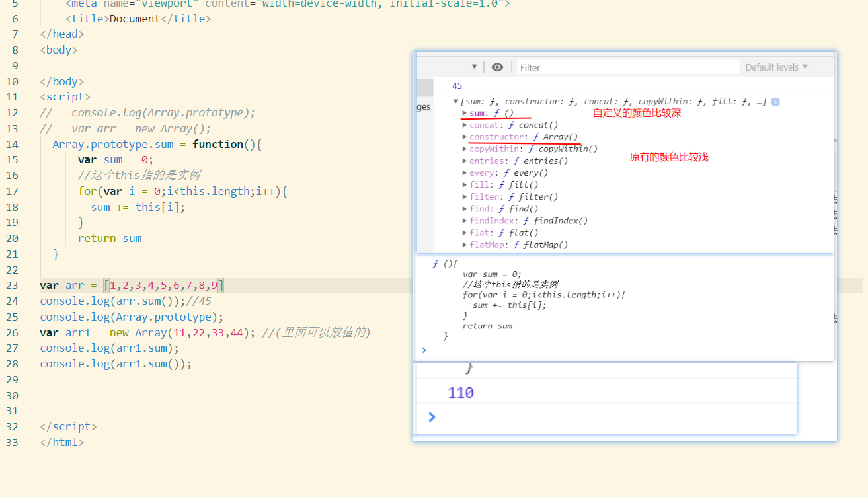This screenshot has height=497, width=868.
Task: Expand the findIndex property triangle
Action: click(465, 221)
